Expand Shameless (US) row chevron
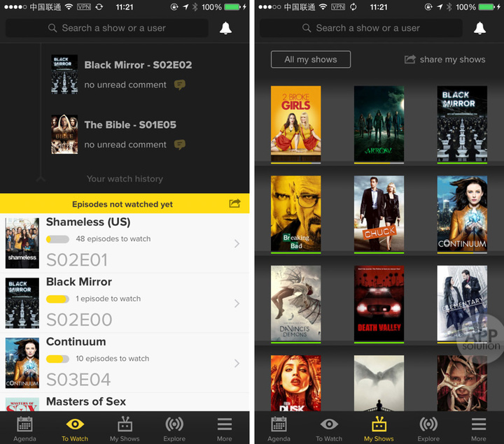 pyautogui.click(x=237, y=243)
